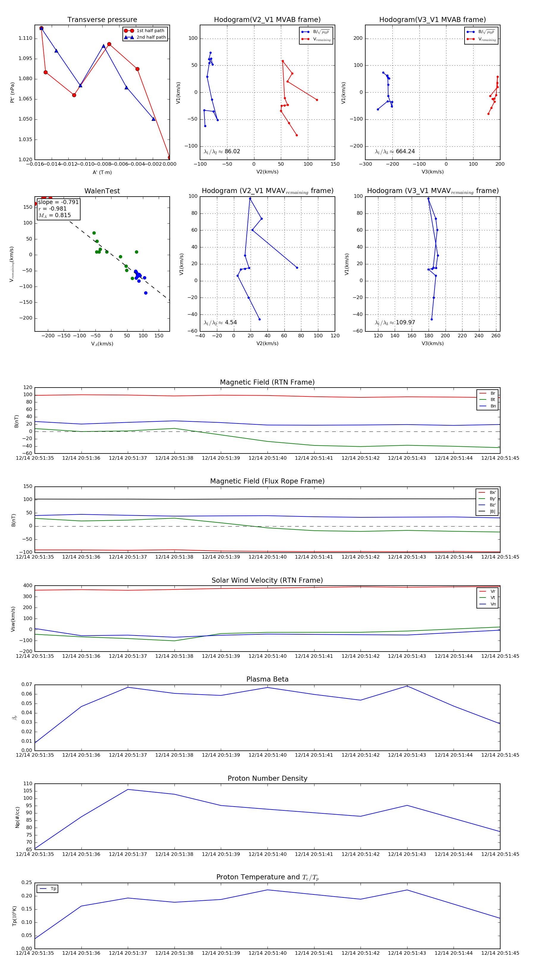The image size is (535, 980).
Task: Click the WalenTest "V_remaining(km/s)" y-axis label
Action: (x=12, y=264)
